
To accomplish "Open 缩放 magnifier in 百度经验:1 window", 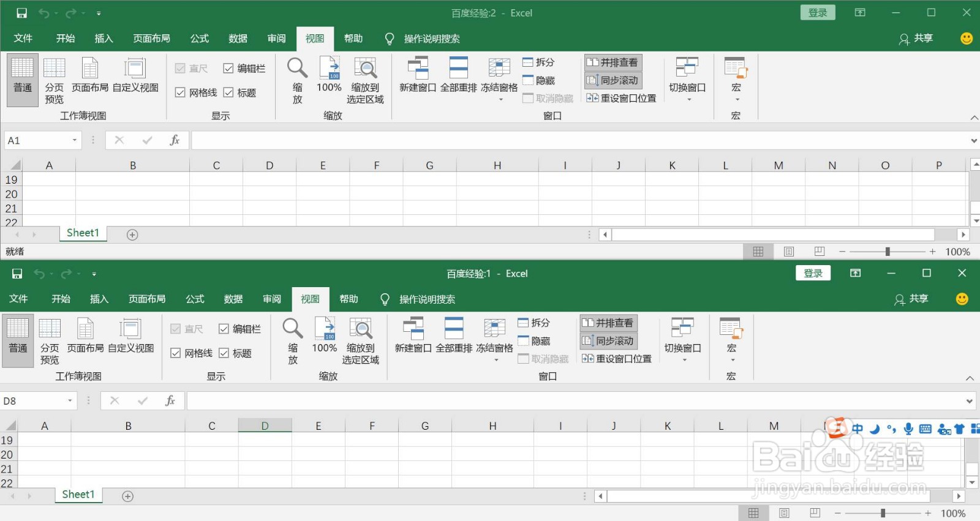I will point(293,340).
